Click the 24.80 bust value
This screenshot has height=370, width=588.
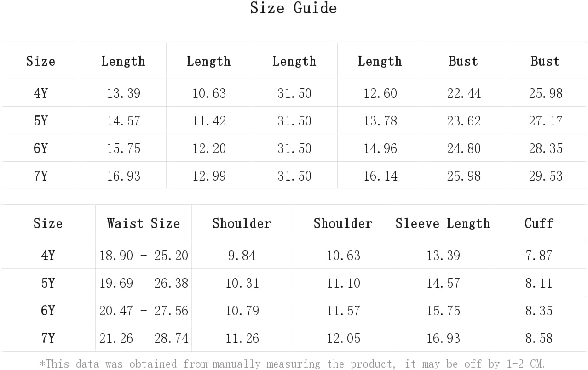[x=464, y=148]
